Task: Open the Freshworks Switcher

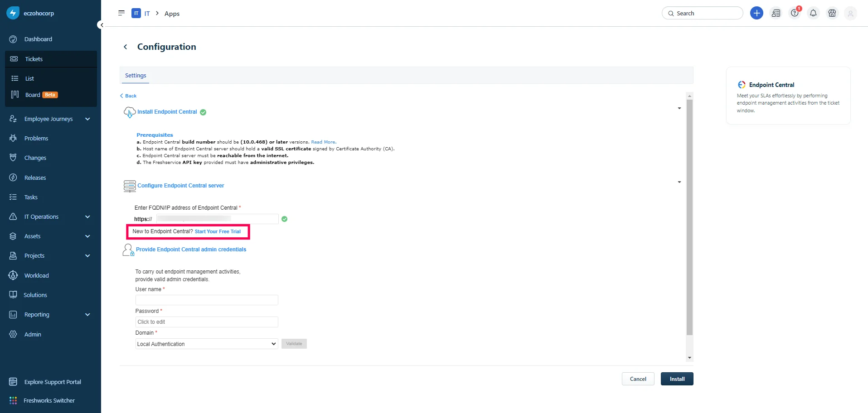Action: coord(49,400)
